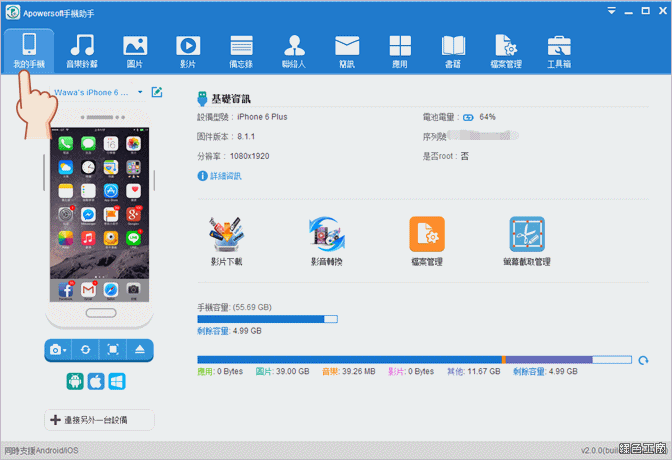Launch the 影片下載 video download tool
Image resolution: width=672 pixels, height=460 pixels.
[226, 241]
